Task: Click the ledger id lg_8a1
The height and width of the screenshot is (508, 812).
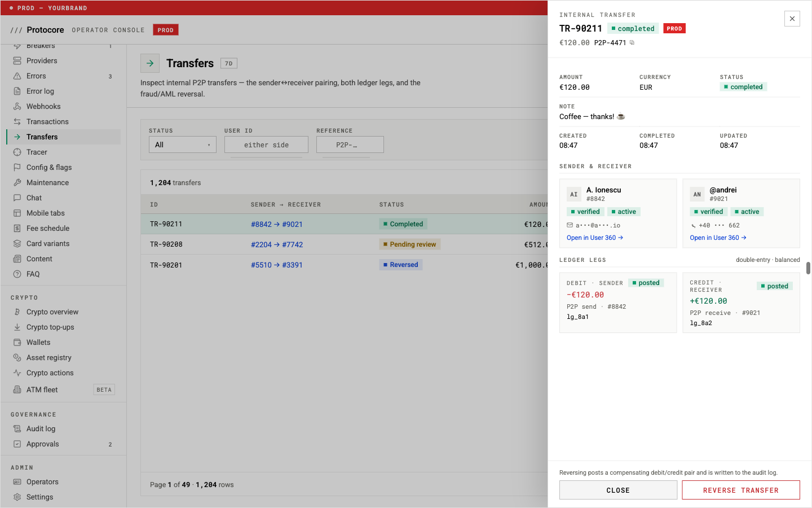Action: point(578,317)
